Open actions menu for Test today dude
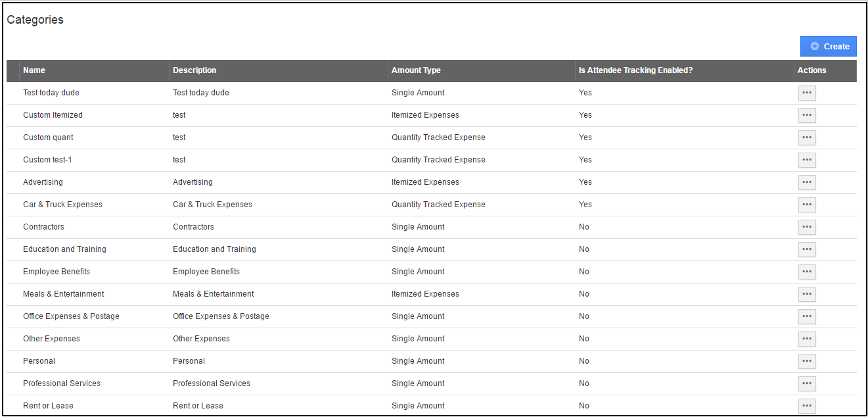This screenshot has height=417, width=868. (807, 93)
